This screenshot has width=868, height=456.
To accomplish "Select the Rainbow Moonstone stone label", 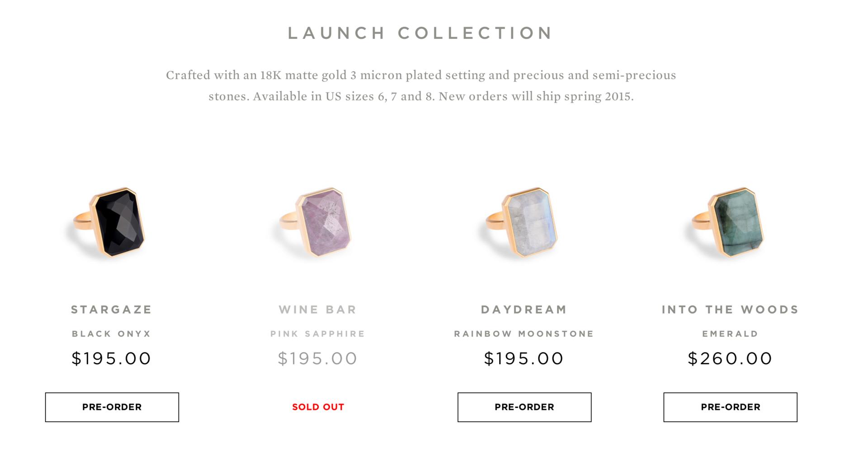I will coord(524,334).
